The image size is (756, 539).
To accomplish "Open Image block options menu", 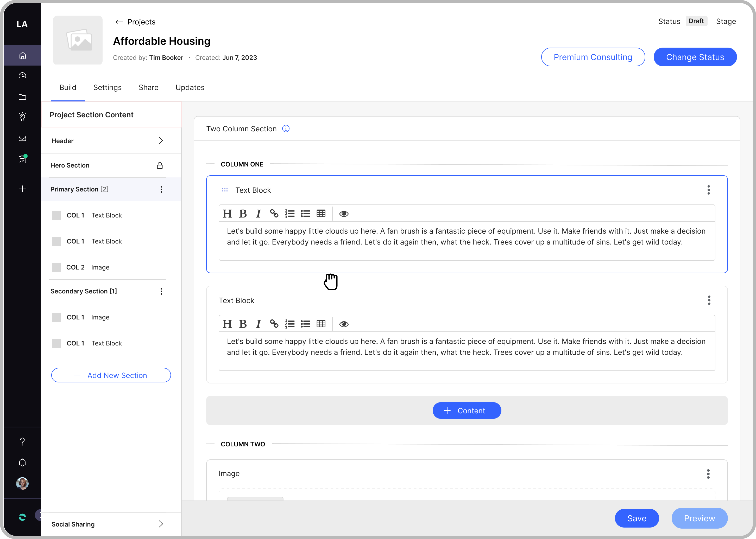I will [x=708, y=474].
